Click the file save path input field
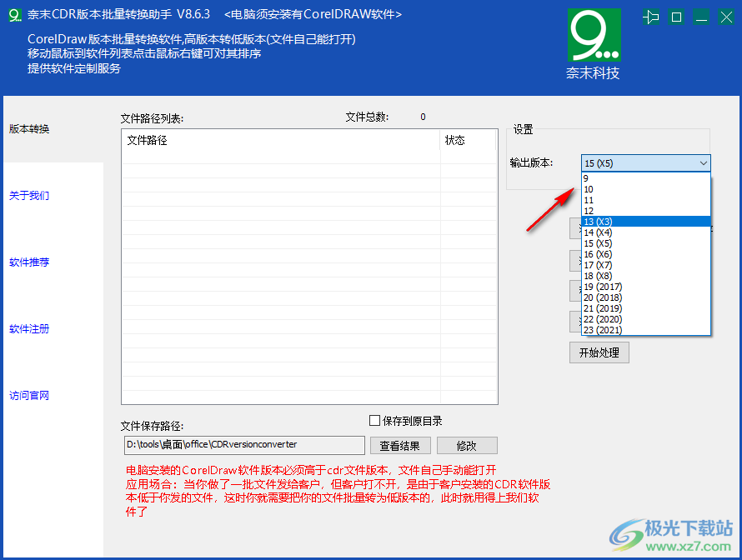Viewport: 742px width, 560px height. [x=243, y=445]
